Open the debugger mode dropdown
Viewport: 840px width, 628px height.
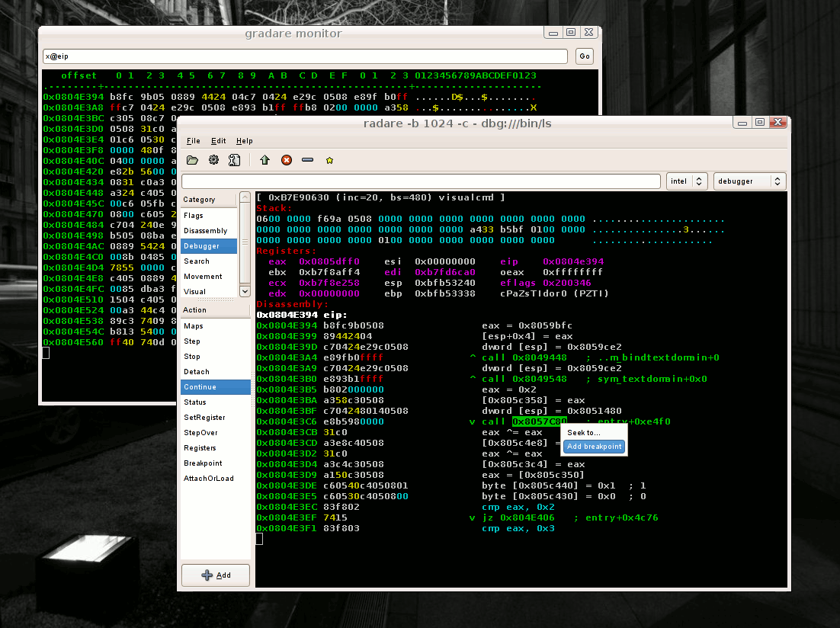(749, 181)
